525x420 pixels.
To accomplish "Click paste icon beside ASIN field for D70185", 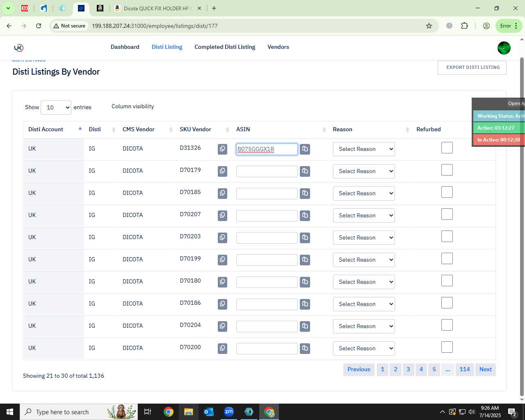I will (305, 193).
